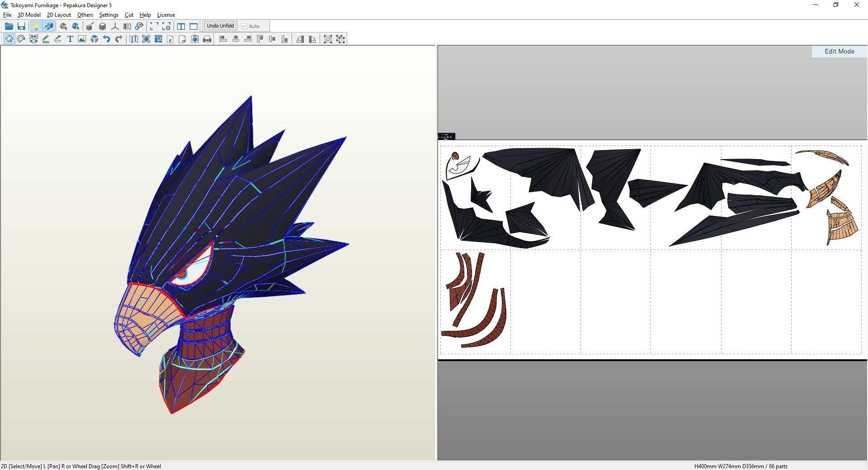This screenshot has height=470, width=868.
Task: Switch to the single-pane window layout
Action: click(x=193, y=26)
